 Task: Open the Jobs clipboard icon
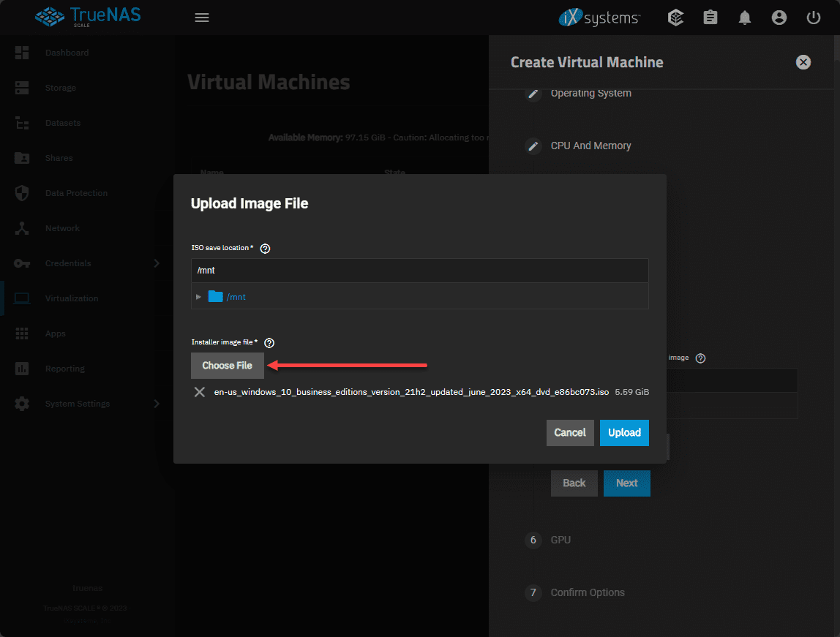tap(710, 18)
